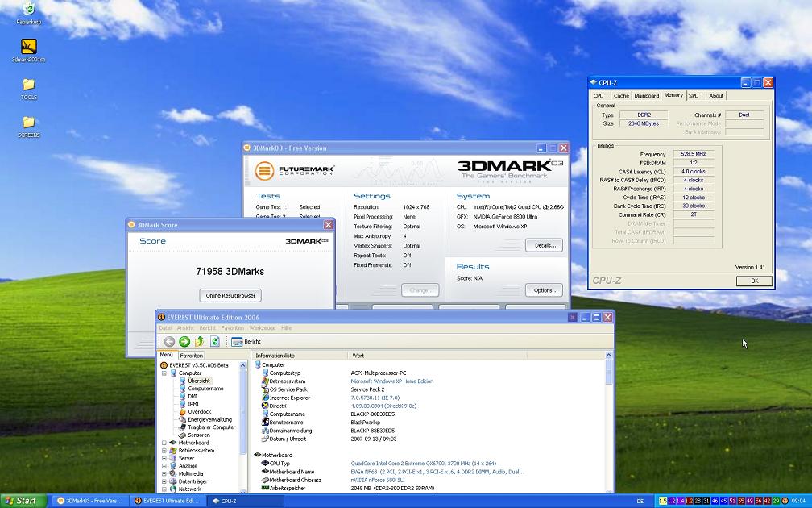The width and height of the screenshot is (812, 508).
Task: Click the Wert column header
Action: click(437, 356)
